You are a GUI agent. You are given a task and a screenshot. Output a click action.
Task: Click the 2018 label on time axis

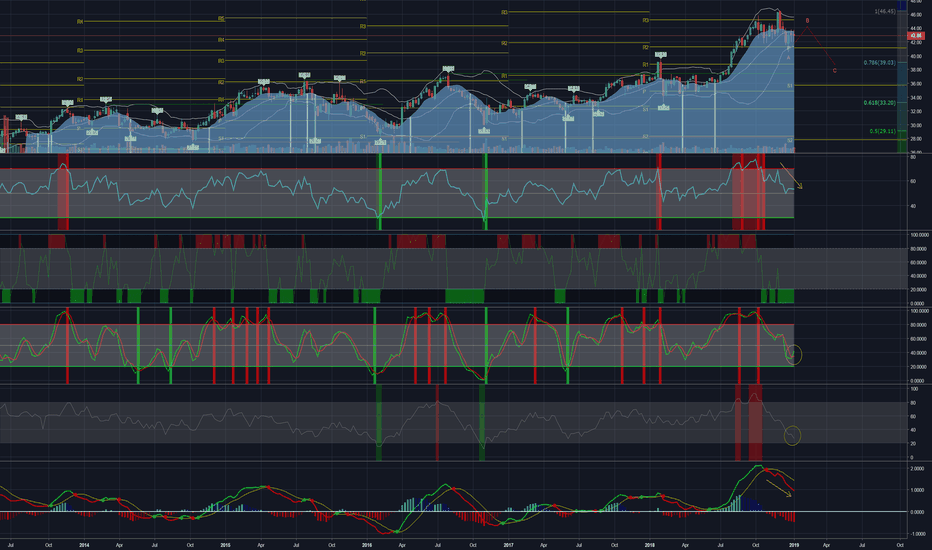point(650,545)
